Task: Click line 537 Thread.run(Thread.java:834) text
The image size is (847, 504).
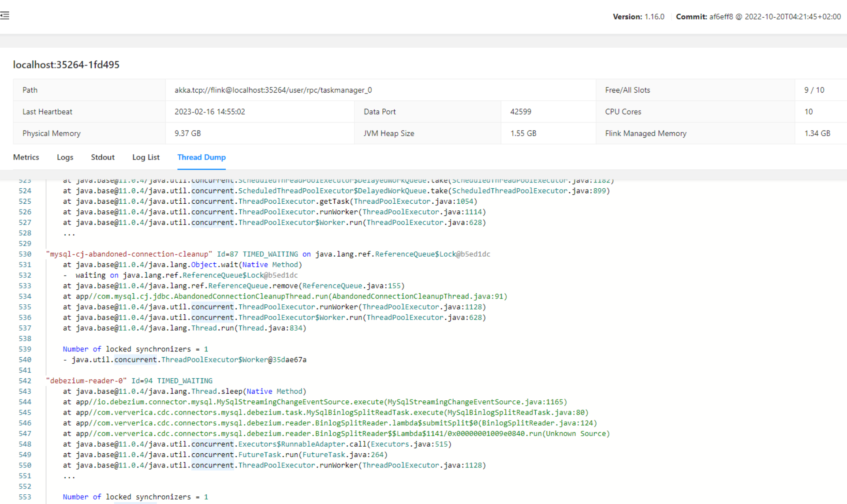Action: pyautogui.click(x=184, y=328)
